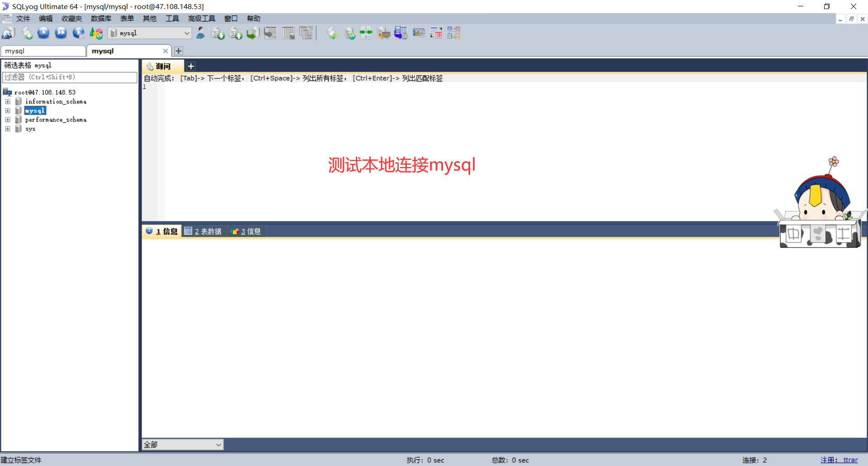
Task: Open the database selector dropdown showing mysql
Action: pyautogui.click(x=150, y=33)
